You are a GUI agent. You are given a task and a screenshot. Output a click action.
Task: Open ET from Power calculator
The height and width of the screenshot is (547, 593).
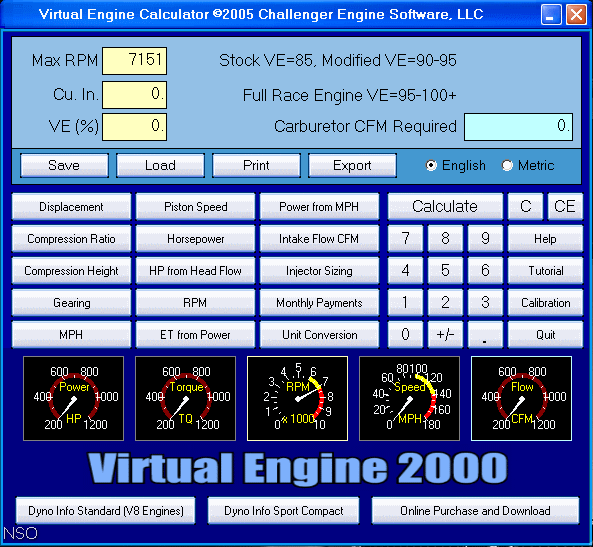[196, 334]
